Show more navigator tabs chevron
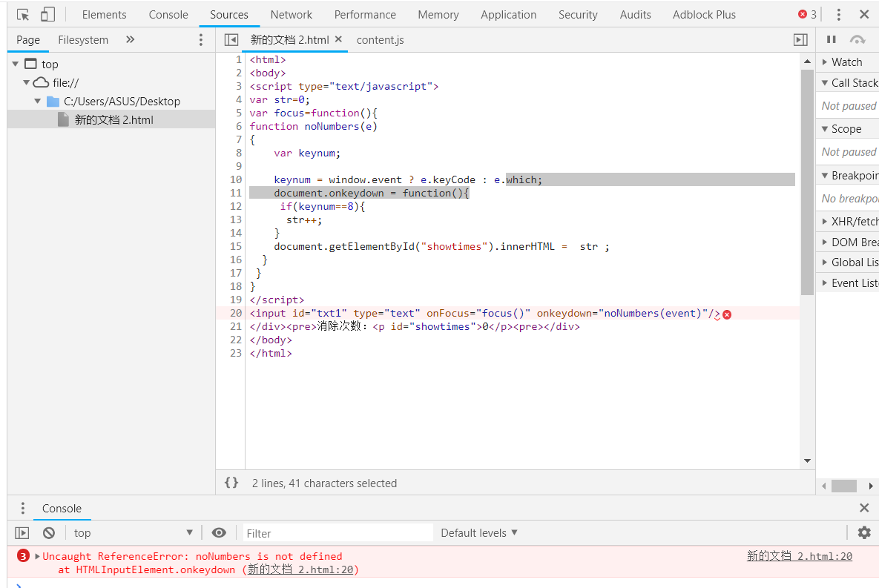The height and width of the screenshot is (588, 879). tap(130, 39)
